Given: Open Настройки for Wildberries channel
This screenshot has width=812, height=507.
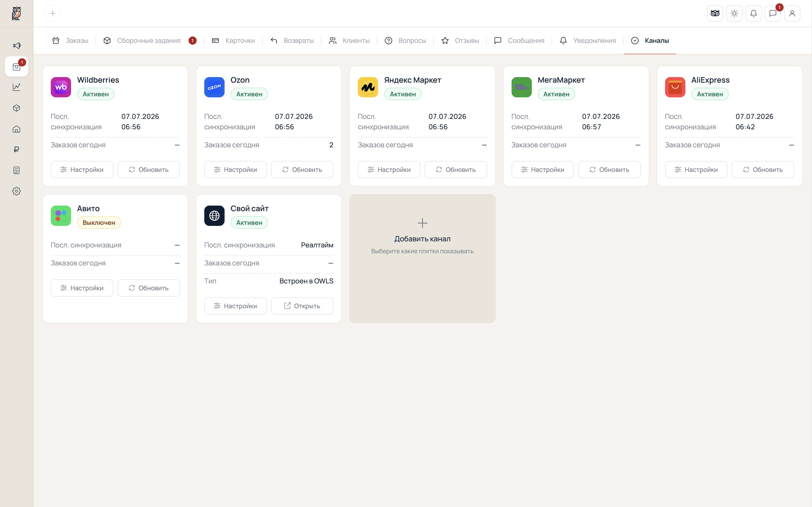Looking at the screenshot, I should coord(82,170).
